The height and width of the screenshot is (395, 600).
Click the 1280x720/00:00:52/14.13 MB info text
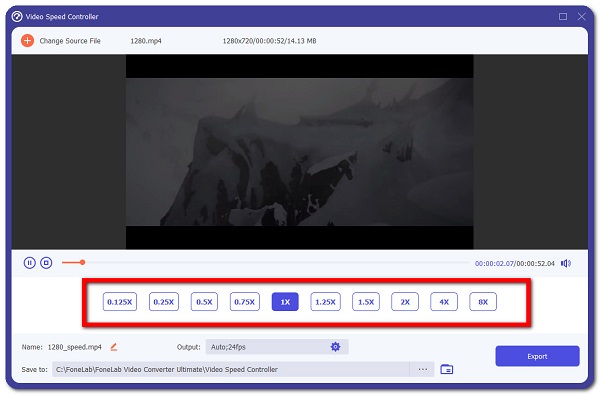coord(269,41)
